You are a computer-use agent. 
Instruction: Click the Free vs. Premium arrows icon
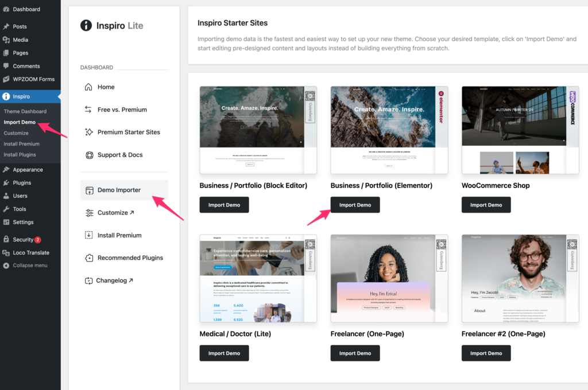88,110
